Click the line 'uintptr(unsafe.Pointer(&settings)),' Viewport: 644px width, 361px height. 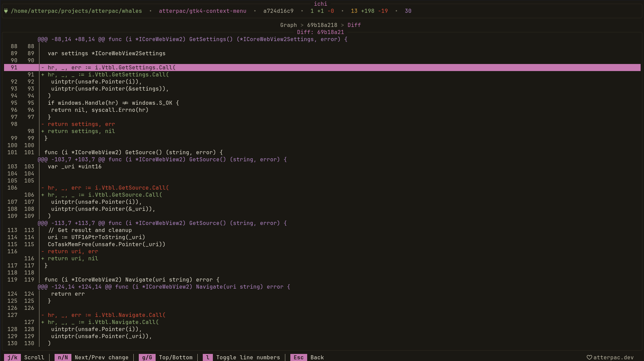(x=110, y=89)
